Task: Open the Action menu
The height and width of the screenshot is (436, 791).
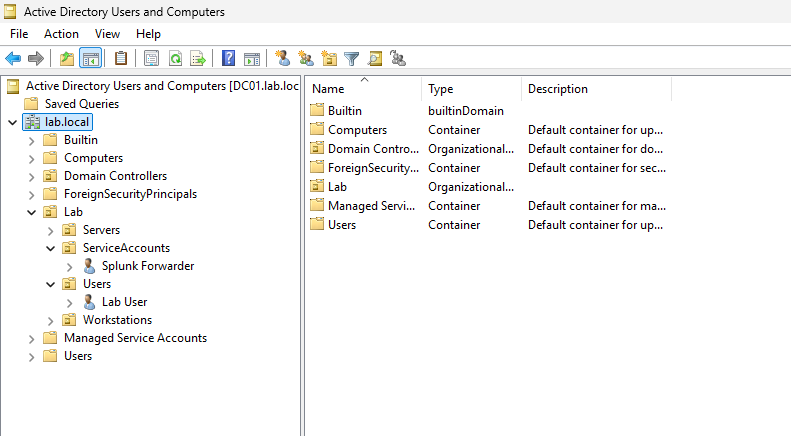Action: 62,34
